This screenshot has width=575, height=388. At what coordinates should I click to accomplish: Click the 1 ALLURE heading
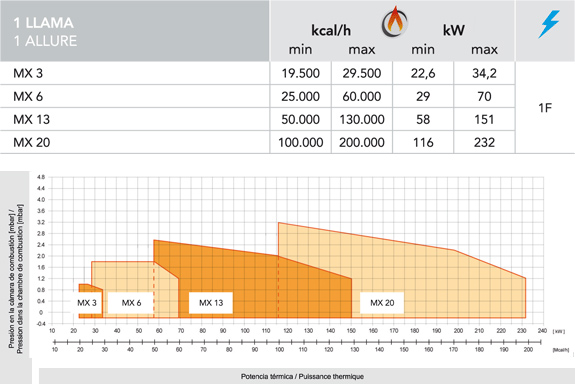click(x=45, y=41)
